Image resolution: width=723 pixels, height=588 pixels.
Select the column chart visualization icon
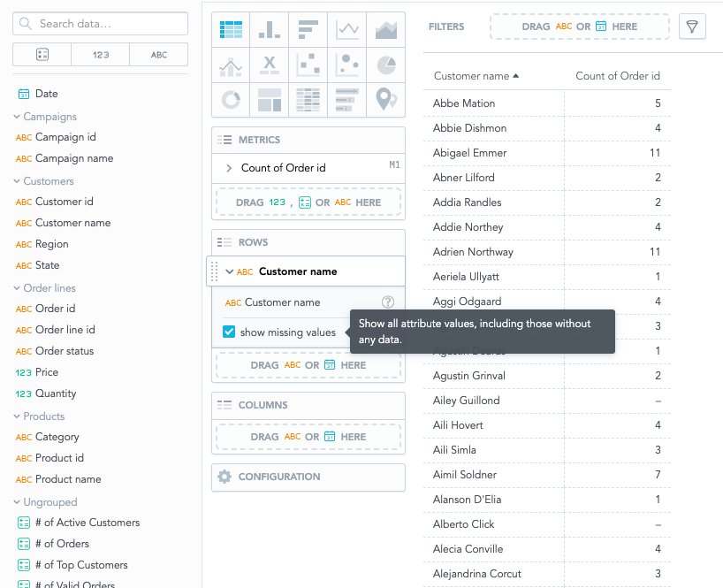click(x=270, y=28)
